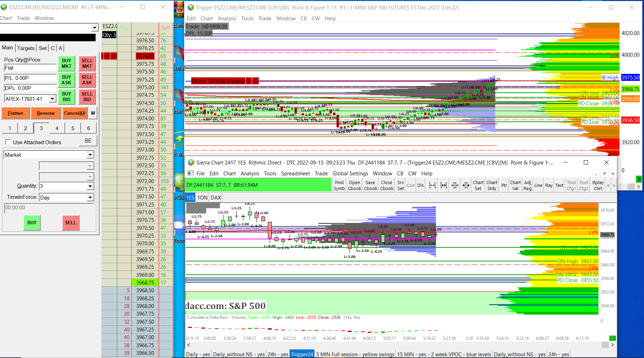
Task: Click the orange Flatten button
Action: click(x=15, y=113)
